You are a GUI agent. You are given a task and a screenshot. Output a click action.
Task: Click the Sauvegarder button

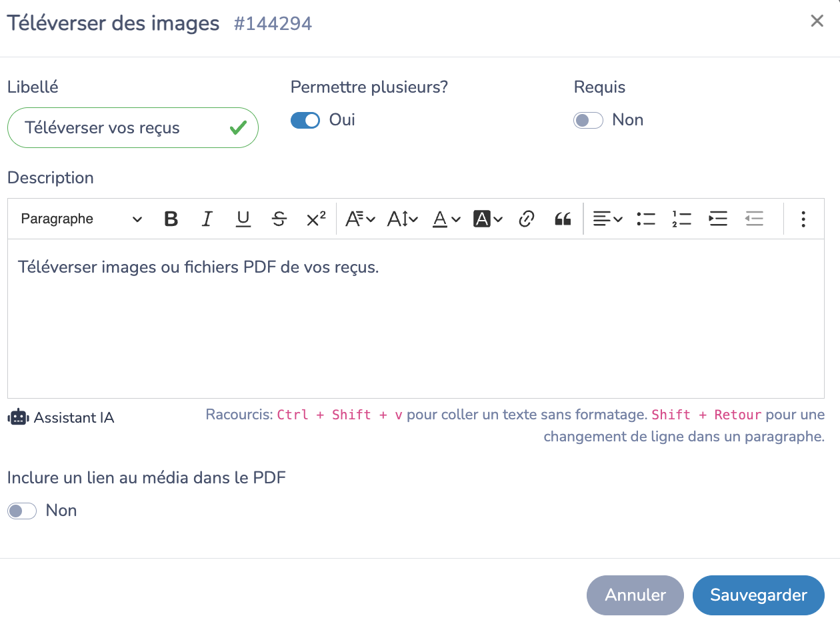point(759,595)
